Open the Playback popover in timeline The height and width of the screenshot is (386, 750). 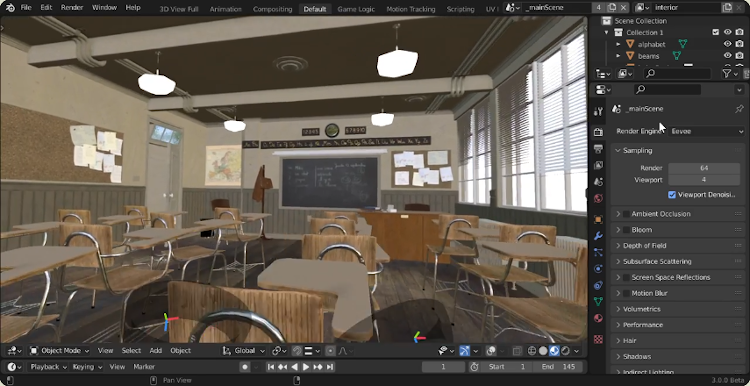tap(48, 367)
